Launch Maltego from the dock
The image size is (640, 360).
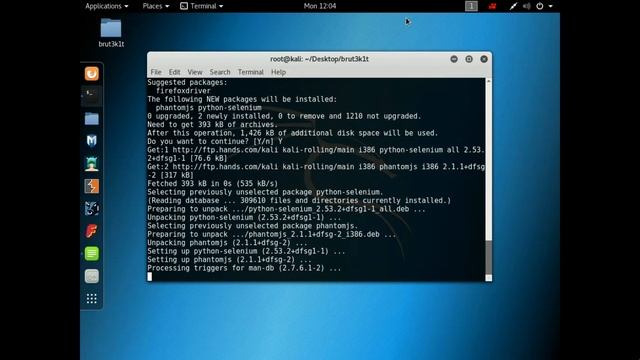(x=91, y=209)
